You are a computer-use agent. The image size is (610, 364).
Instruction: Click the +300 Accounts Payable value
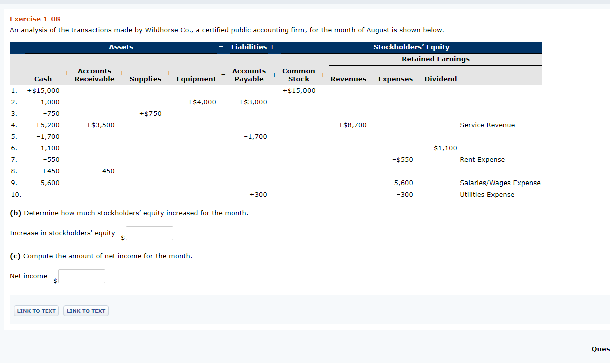point(258,195)
